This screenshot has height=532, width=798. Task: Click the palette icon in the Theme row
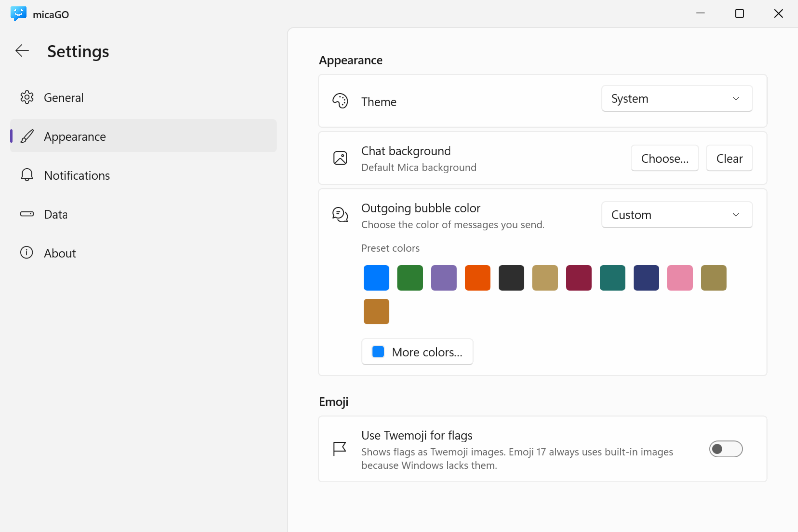pyautogui.click(x=340, y=101)
